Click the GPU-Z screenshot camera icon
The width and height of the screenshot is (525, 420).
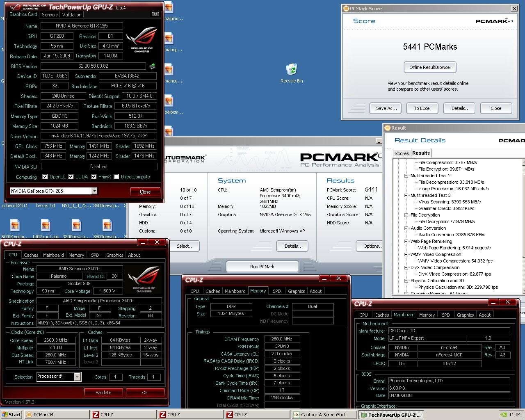point(155,14)
